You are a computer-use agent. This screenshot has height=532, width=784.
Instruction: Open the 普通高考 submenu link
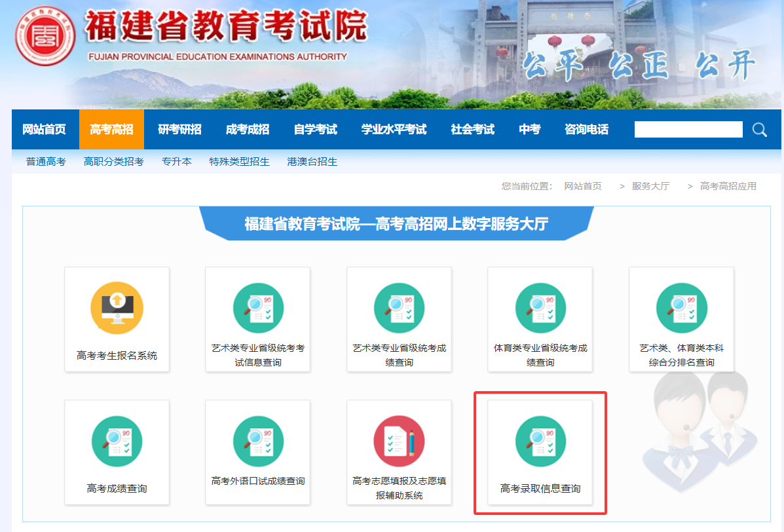[46, 161]
